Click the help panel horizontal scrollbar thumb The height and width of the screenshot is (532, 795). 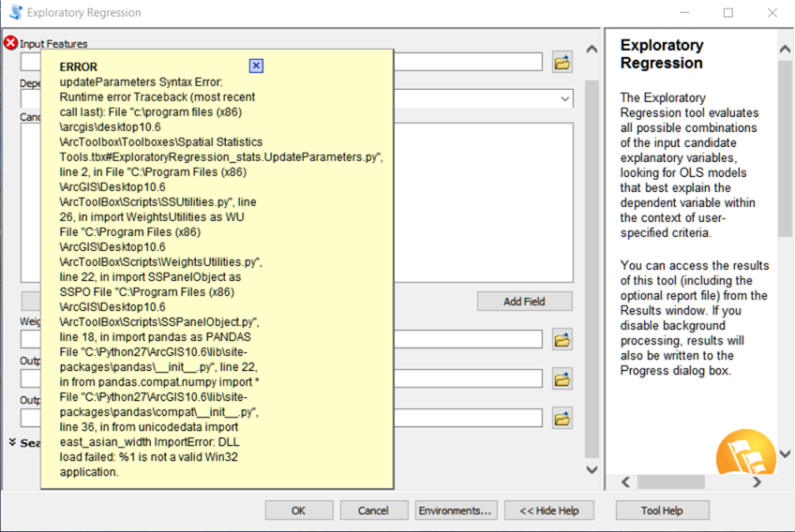[x=671, y=481]
